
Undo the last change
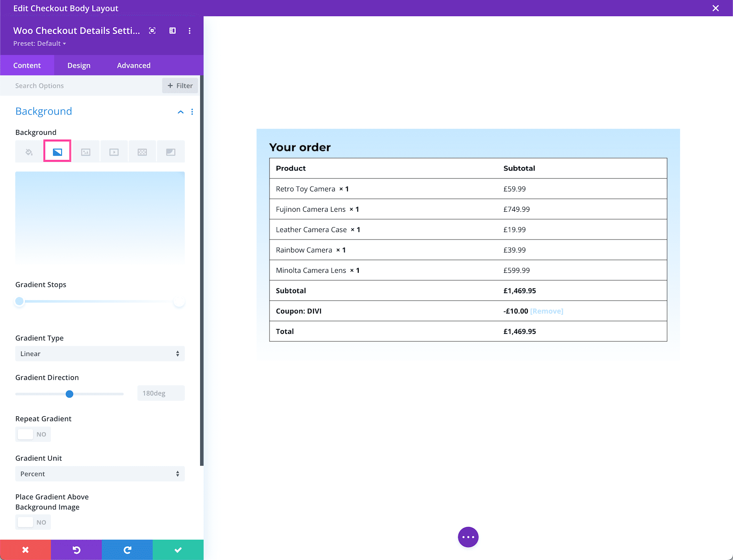[76, 549]
